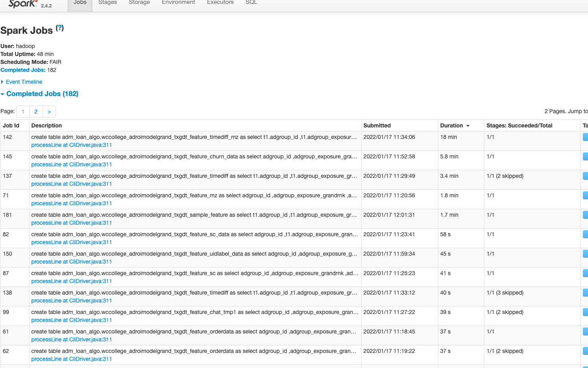Click the '2 Pages. Jump to' label
Screen dimensions: 588x368
pos(566,111)
